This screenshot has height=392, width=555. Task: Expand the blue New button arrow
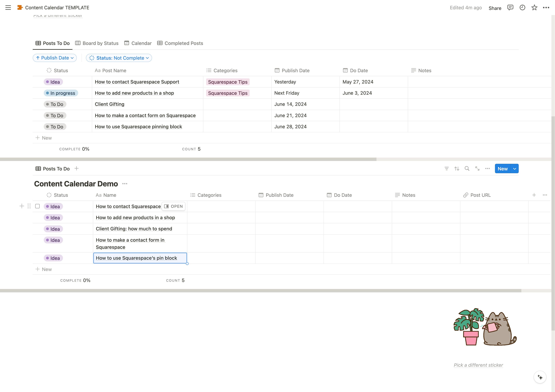coord(515,169)
